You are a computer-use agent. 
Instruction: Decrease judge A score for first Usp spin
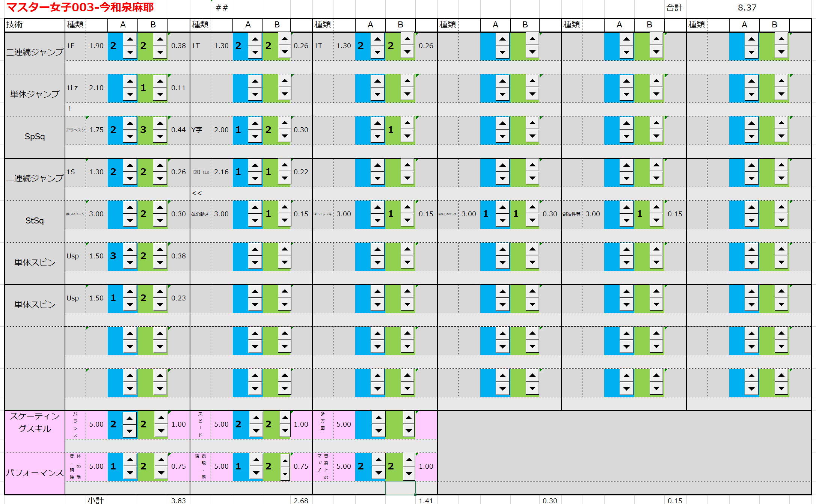click(x=130, y=263)
